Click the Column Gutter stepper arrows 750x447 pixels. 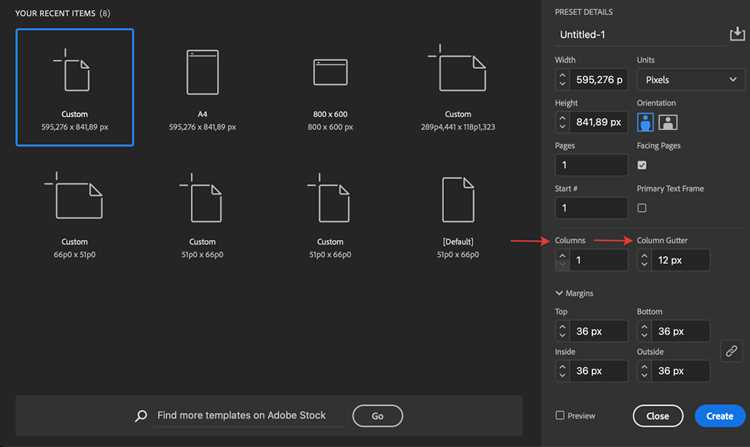pos(644,260)
